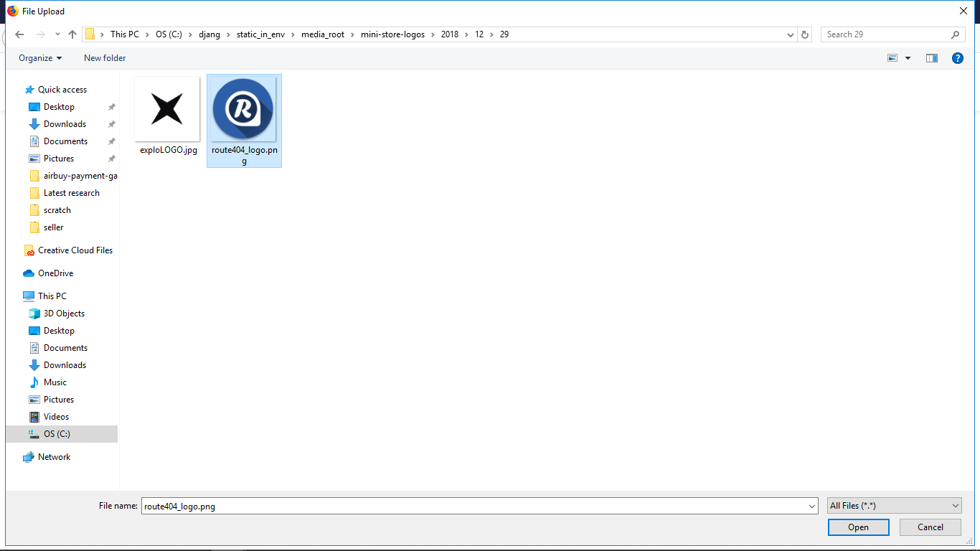Click the New folder button
The width and height of the screenshot is (980, 551).
coord(105,58)
